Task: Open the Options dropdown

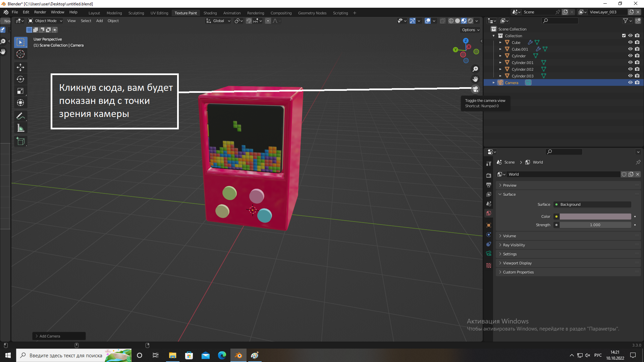Action: pos(471,30)
